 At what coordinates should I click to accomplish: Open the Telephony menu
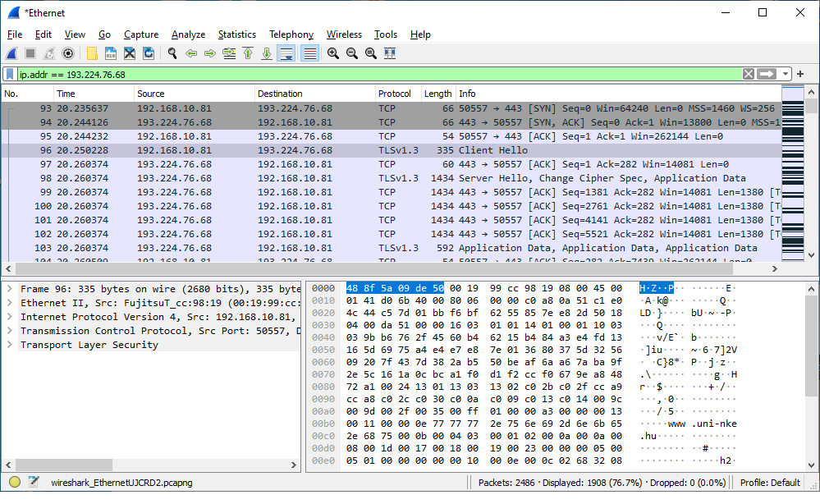click(291, 34)
